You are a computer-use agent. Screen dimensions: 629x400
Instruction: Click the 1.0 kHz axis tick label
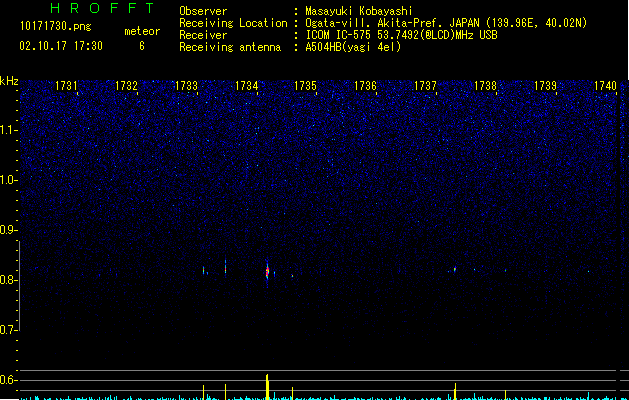[9, 180]
